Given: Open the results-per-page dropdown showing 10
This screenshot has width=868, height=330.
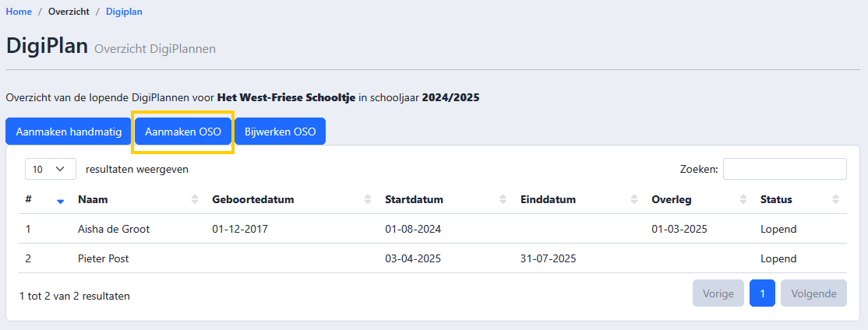Looking at the screenshot, I should point(51,169).
